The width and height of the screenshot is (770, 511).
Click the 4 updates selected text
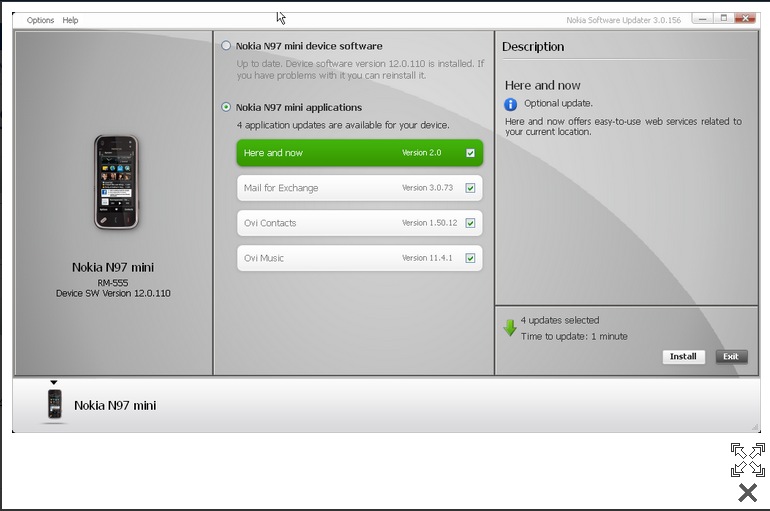click(560, 320)
